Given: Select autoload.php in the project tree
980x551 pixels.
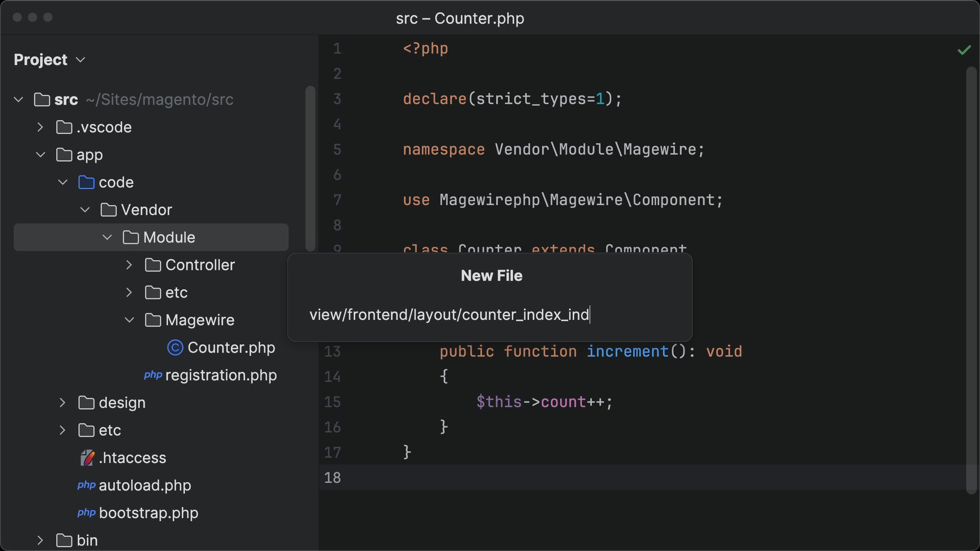Looking at the screenshot, I should point(145,485).
